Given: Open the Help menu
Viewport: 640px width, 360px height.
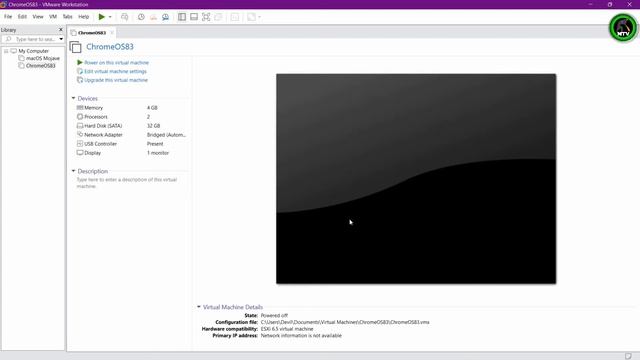Looking at the screenshot, I should coord(84,17).
